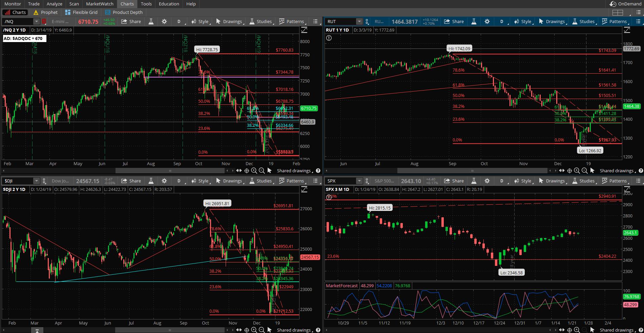
Task: Open Patterns menu in /NQ chart
Action: click(292, 21)
